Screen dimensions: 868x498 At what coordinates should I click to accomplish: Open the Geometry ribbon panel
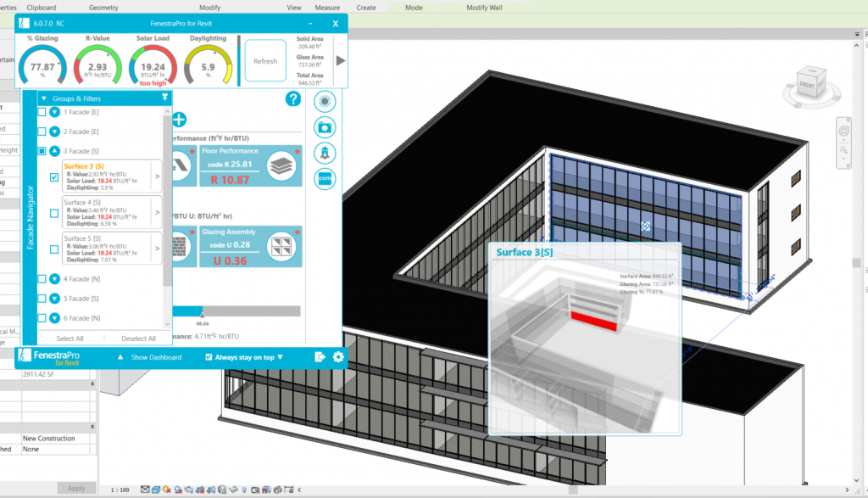(103, 8)
